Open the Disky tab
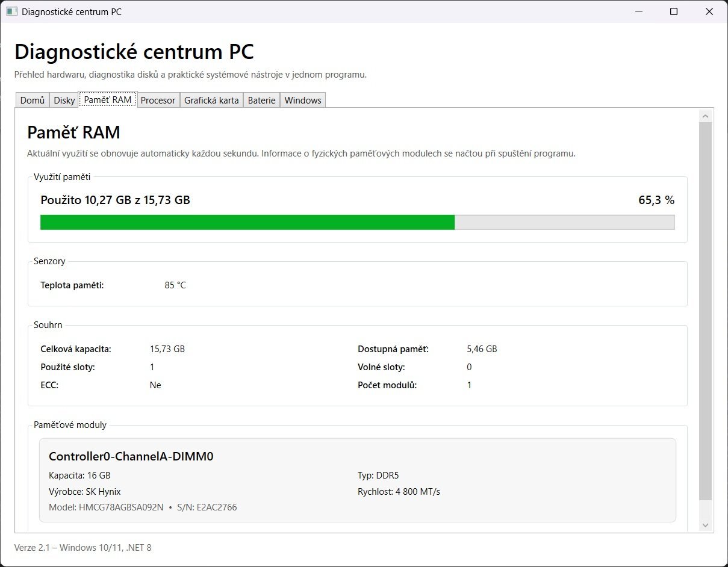The image size is (728, 567). (64, 101)
